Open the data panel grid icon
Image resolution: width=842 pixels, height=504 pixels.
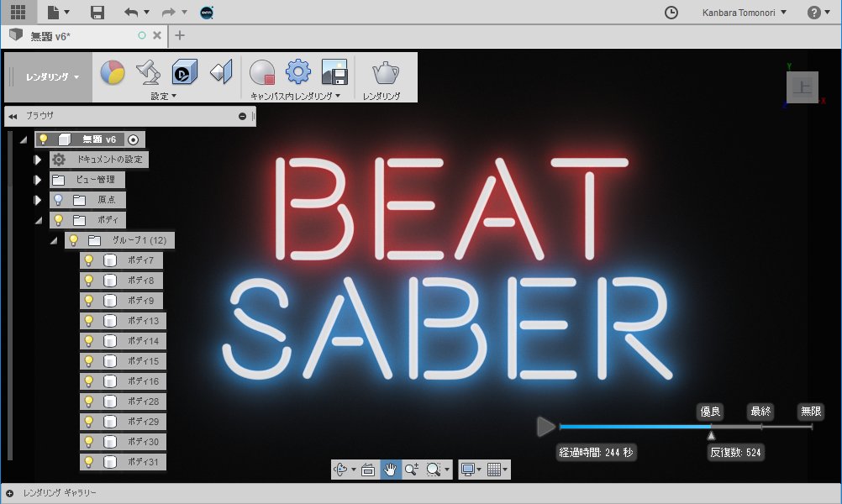coord(18,12)
